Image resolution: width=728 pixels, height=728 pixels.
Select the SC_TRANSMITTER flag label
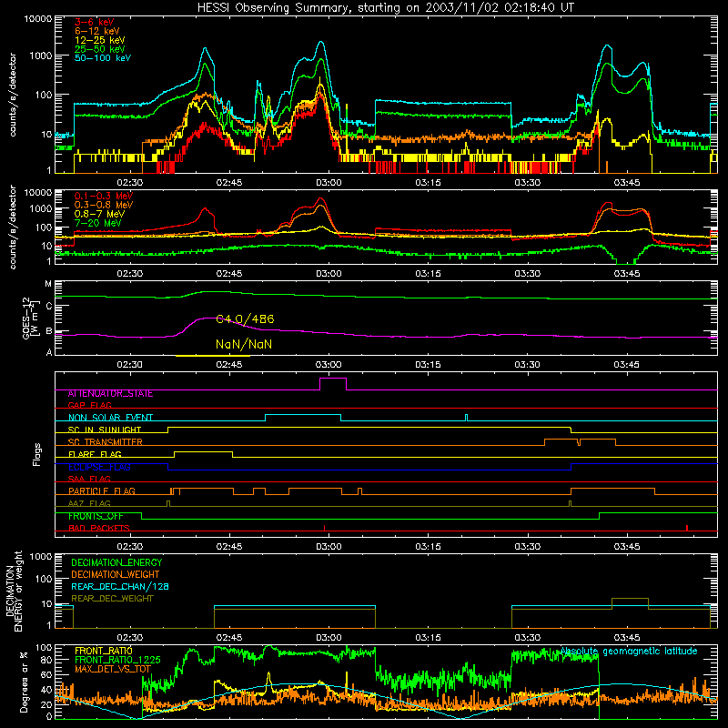(105, 441)
